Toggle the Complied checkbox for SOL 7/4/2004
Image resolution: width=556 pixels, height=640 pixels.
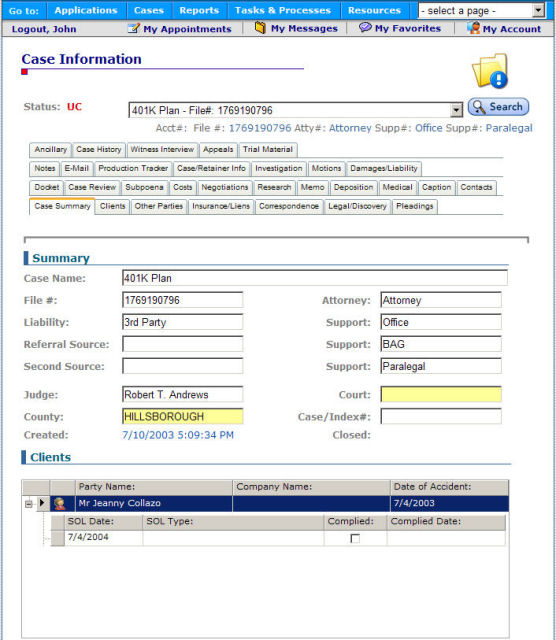click(355, 538)
